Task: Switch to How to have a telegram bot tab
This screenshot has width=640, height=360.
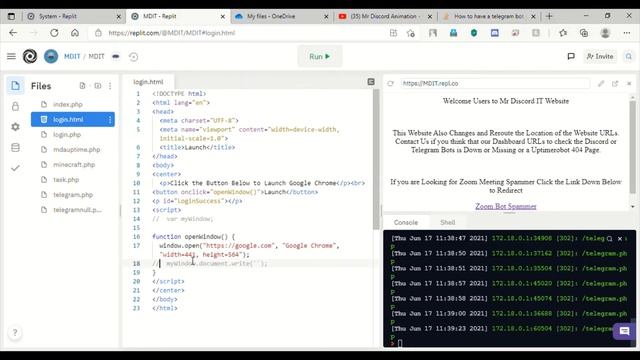Action: [x=489, y=16]
